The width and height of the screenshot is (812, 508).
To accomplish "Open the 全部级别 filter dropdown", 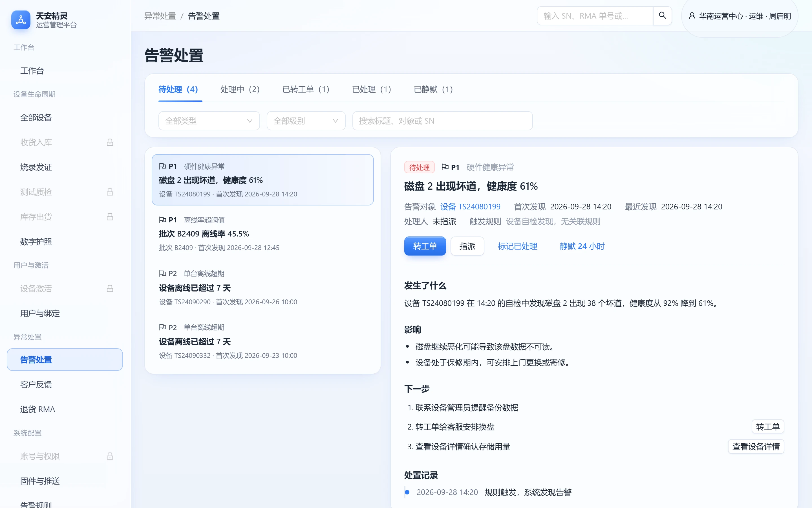I will 306,121.
